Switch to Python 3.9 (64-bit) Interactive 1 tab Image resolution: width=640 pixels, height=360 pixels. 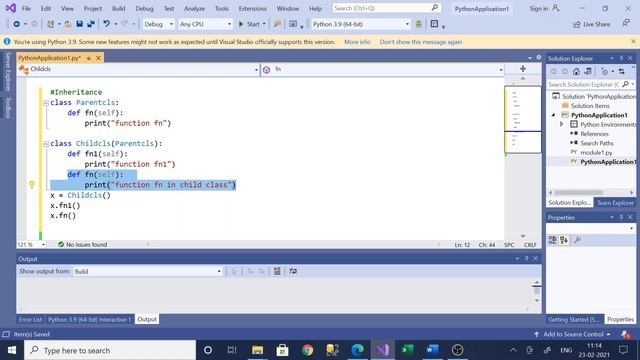click(89, 319)
